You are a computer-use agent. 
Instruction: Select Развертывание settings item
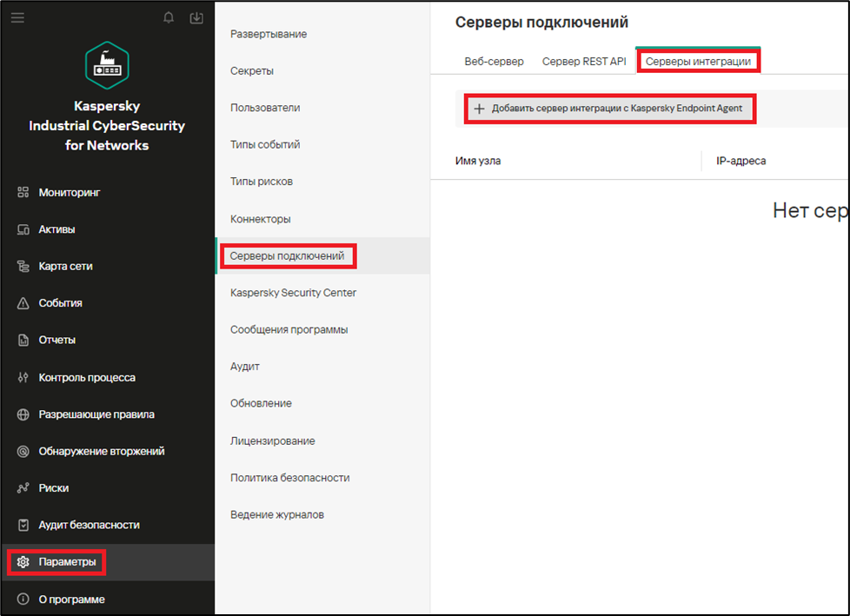[269, 34]
